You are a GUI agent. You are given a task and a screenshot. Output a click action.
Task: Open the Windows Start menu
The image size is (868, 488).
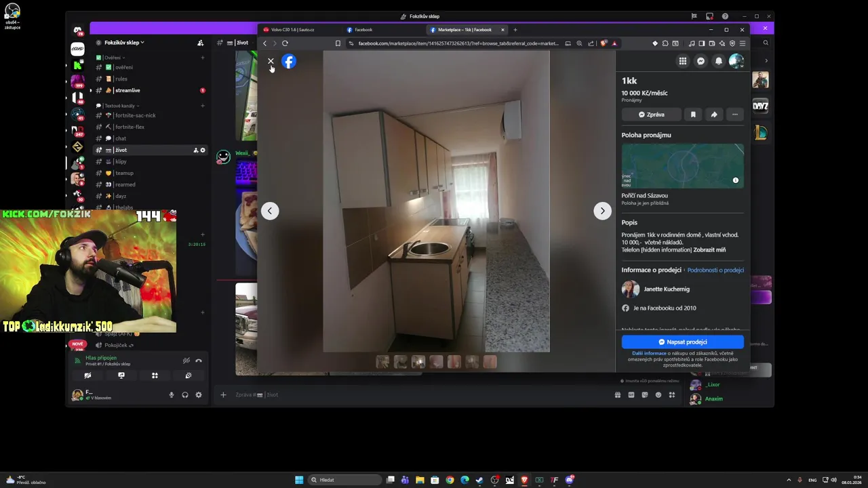click(x=299, y=480)
